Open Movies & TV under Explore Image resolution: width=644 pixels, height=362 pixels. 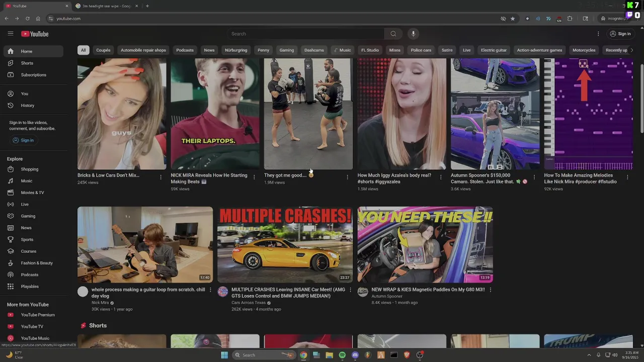click(33, 193)
